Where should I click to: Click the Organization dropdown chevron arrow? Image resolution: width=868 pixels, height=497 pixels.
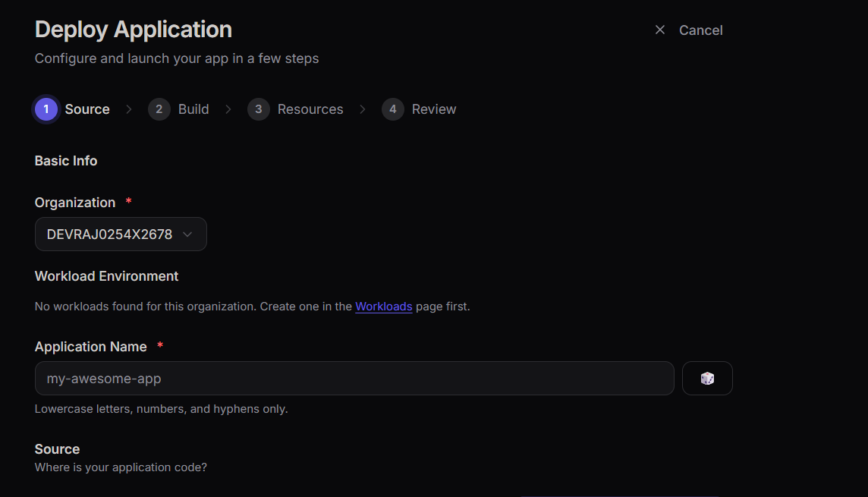[188, 234]
